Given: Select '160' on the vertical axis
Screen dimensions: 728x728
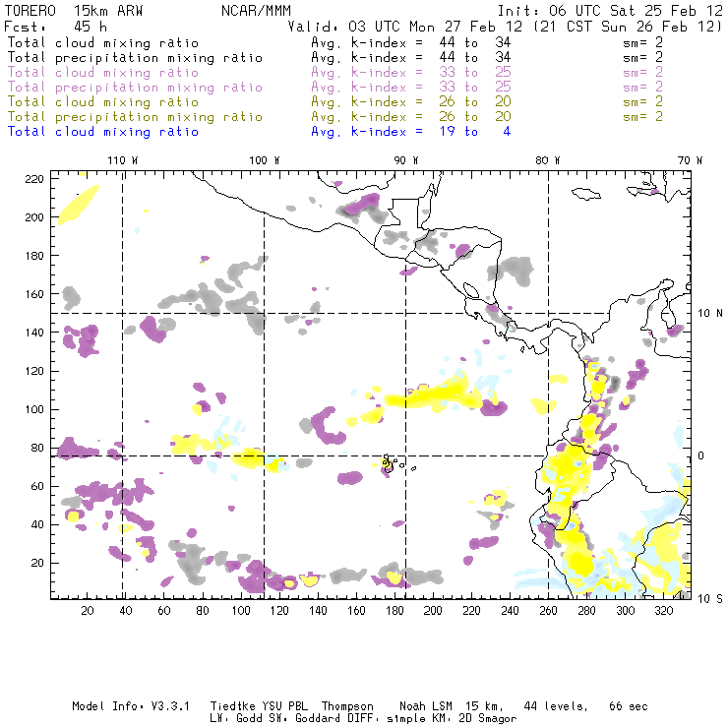Looking at the screenshot, I should tap(34, 294).
